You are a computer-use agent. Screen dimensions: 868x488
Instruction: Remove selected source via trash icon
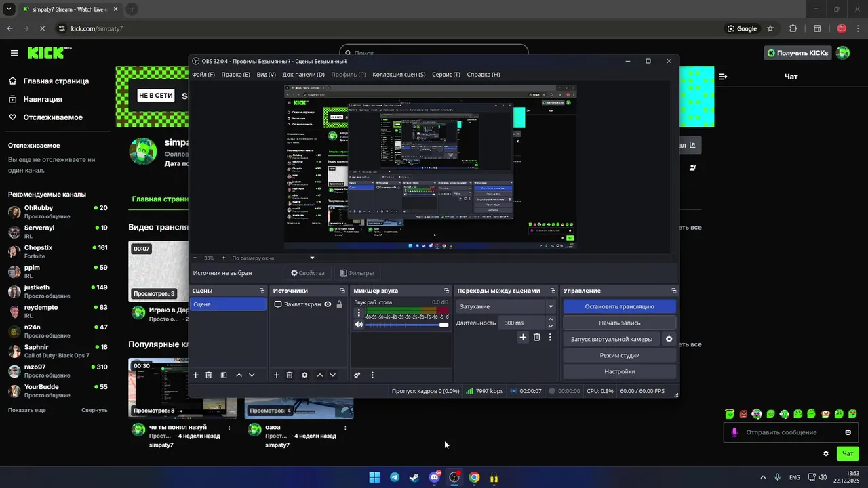click(290, 375)
